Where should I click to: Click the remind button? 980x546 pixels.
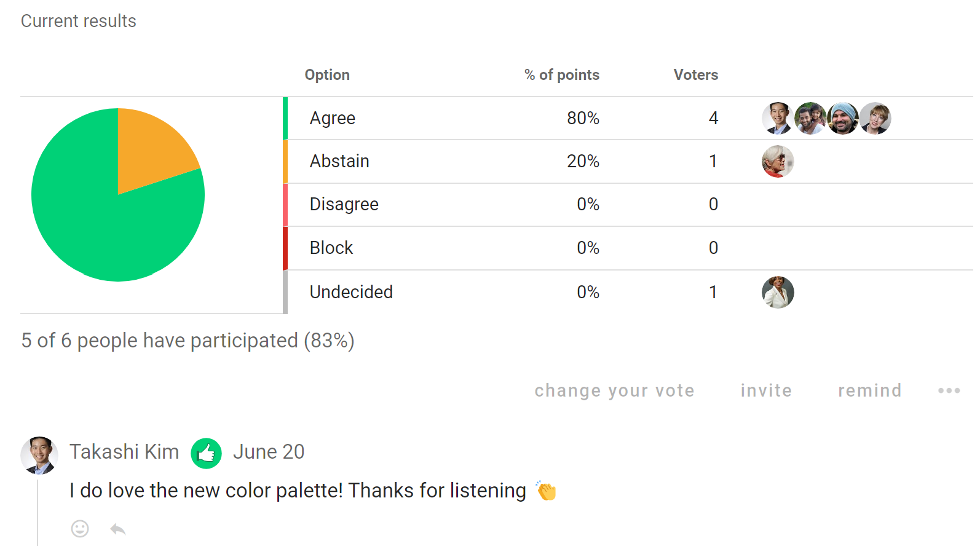[x=869, y=390]
